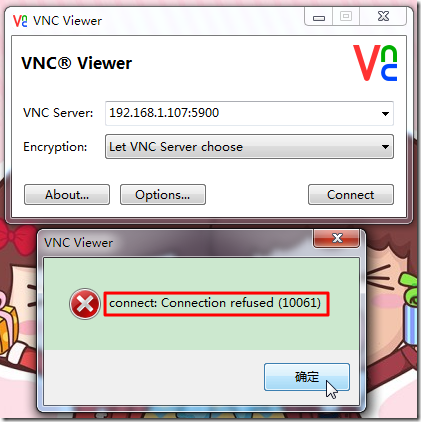The image size is (421, 422).
Task: Click the small VNC icon in title bar
Action: click(20, 21)
